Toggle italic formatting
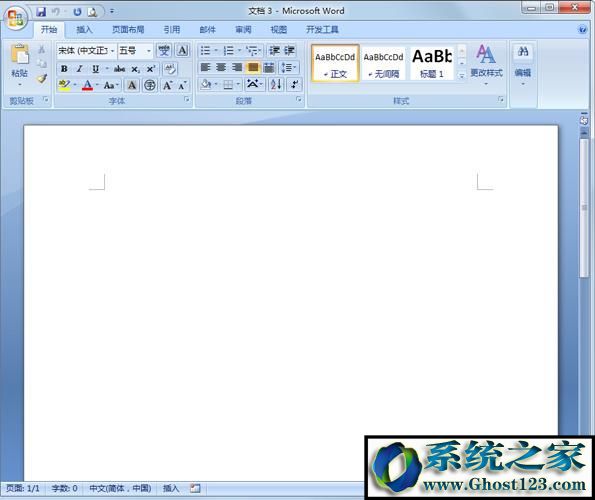The height and width of the screenshot is (500, 595). tap(79, 69)
